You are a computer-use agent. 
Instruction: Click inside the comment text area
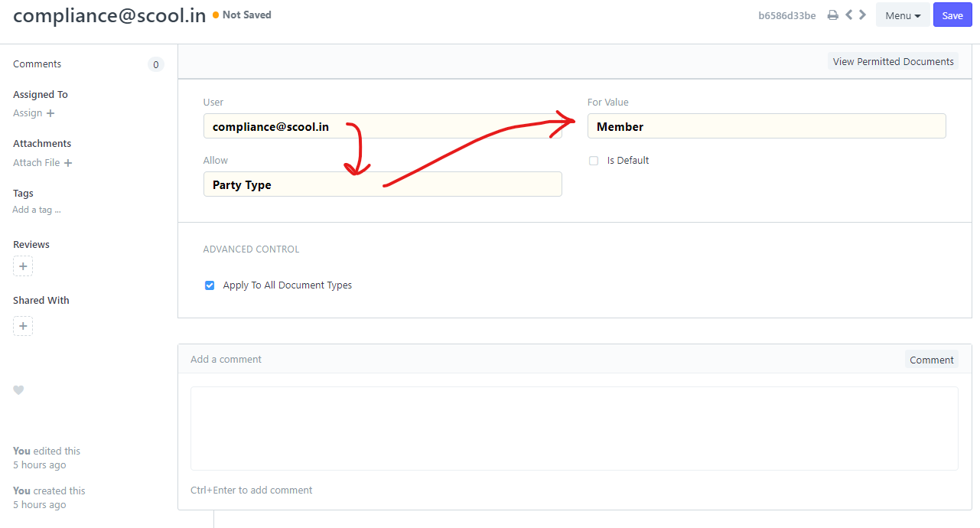574,429
